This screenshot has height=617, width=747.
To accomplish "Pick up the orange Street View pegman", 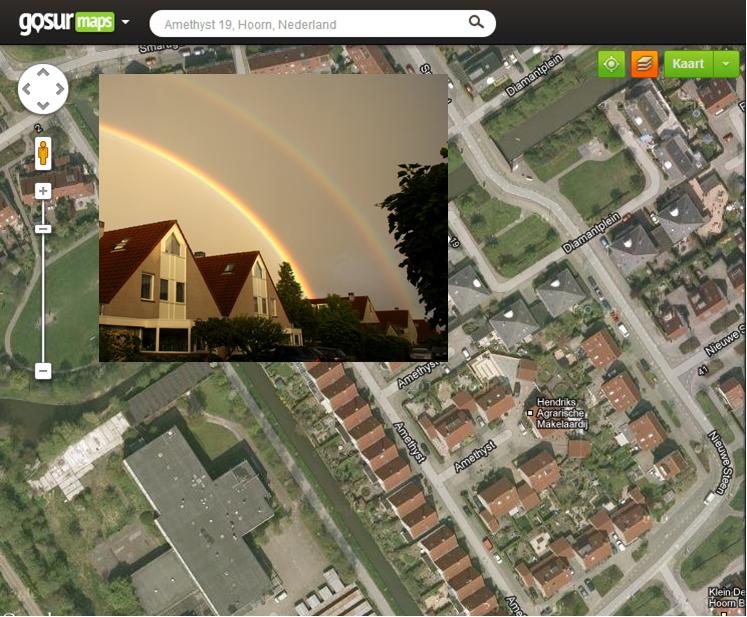I will click(x=43, y=153).
